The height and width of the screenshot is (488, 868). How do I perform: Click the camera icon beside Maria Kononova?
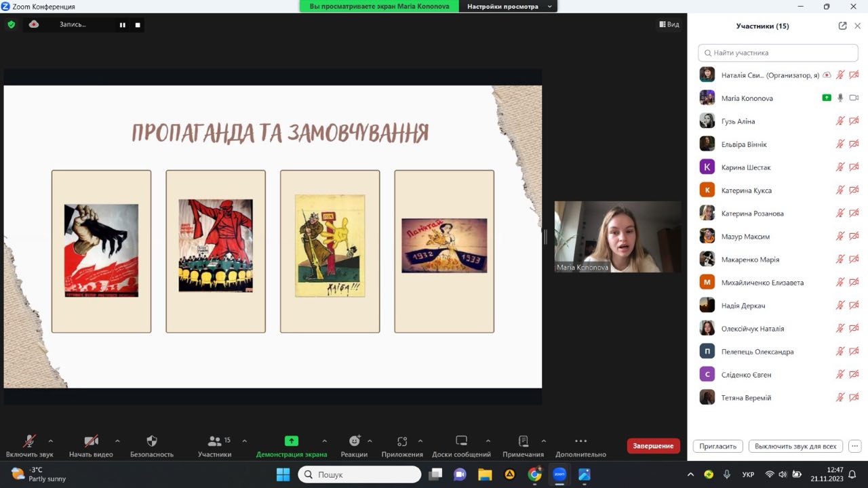pos(854,98)
